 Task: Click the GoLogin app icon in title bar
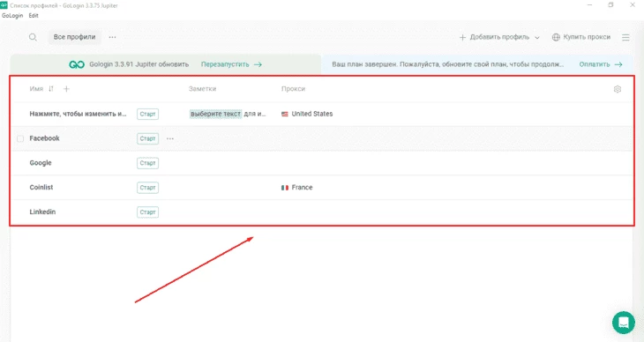coord(4,5)
